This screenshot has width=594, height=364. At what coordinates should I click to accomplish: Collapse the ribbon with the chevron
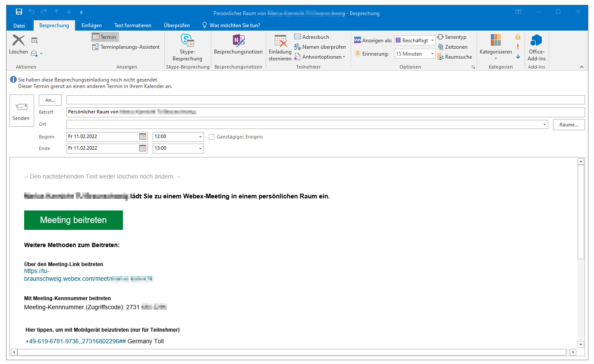click(581, 67)
